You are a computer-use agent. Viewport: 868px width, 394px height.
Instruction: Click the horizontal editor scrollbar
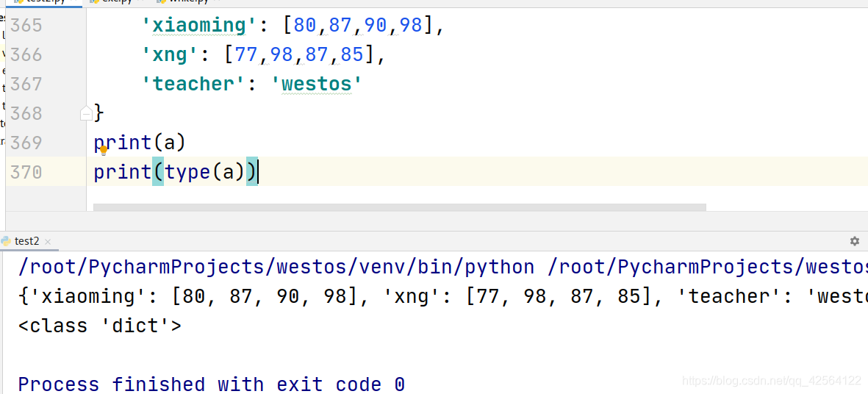(x=400, y=207)
